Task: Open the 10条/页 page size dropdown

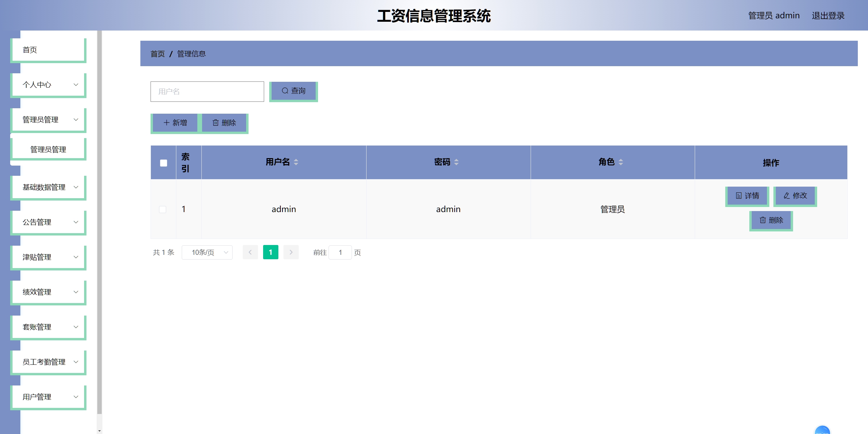Action: [207, 252]
